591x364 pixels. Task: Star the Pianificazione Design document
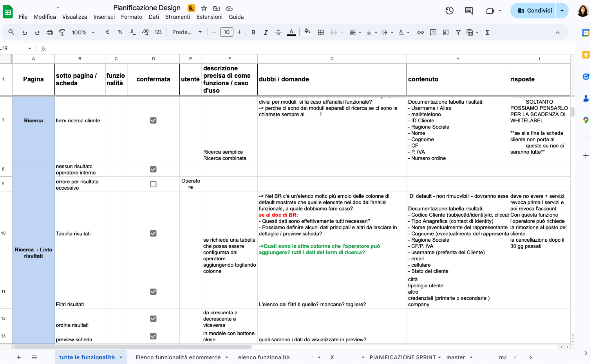[204, 8]
